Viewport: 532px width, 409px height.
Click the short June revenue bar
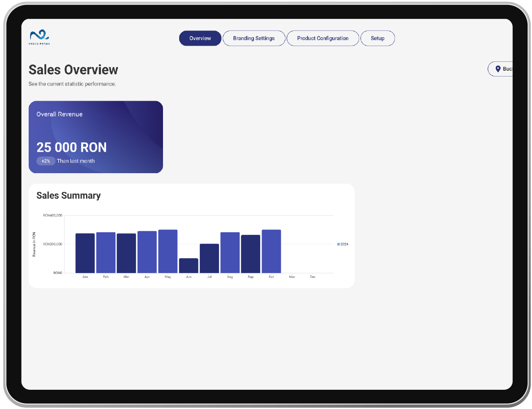(189, 266)
